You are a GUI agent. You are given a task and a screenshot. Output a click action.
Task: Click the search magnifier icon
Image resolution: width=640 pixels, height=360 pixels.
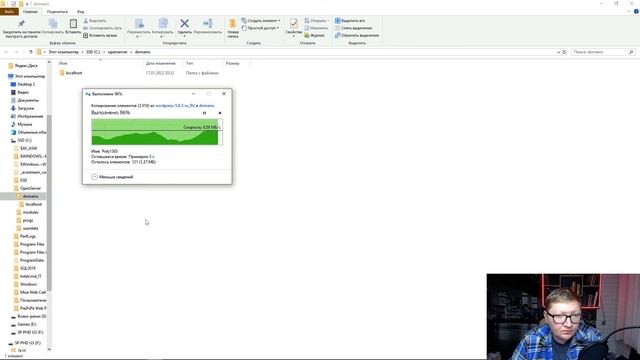tap(631, 52)
